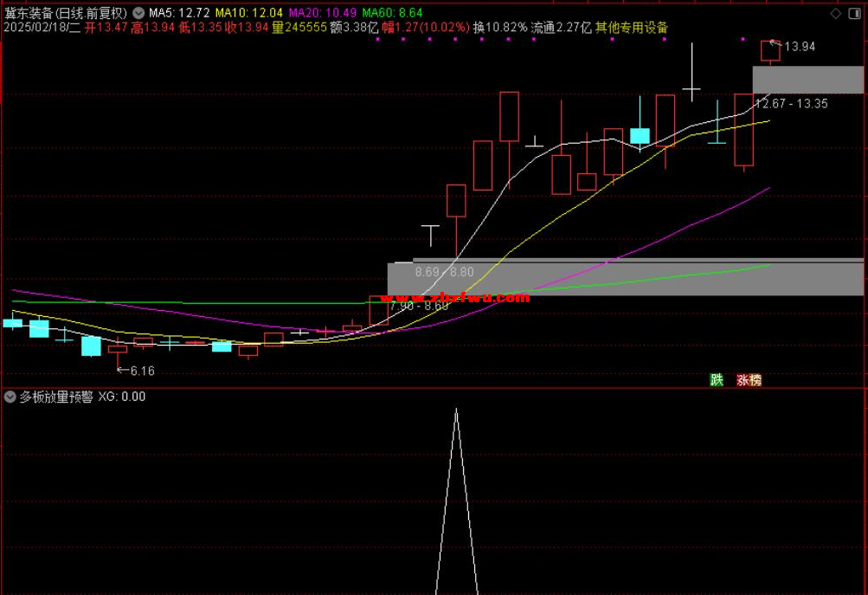Toggle the side panel layout icon

(x=854, y=13)
